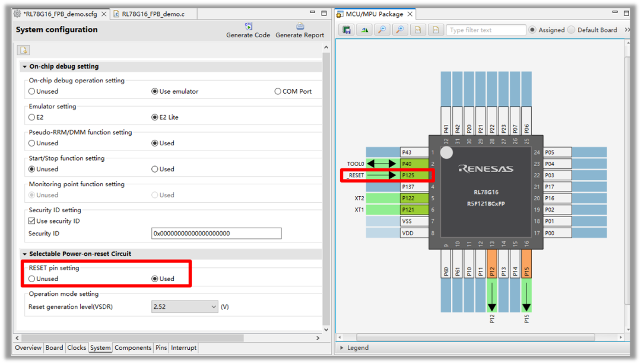The image size is (641, 364).
Task: Click horizontal scrollbar of System configuration
Action: 133,339
